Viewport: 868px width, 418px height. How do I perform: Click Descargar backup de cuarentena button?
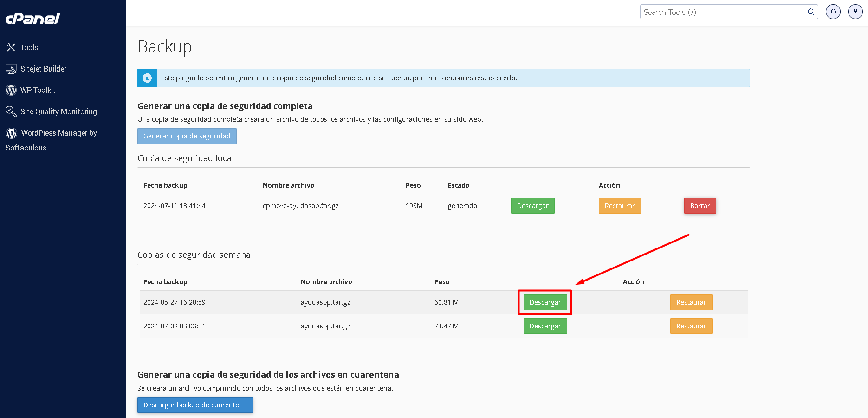pos(195,405)
